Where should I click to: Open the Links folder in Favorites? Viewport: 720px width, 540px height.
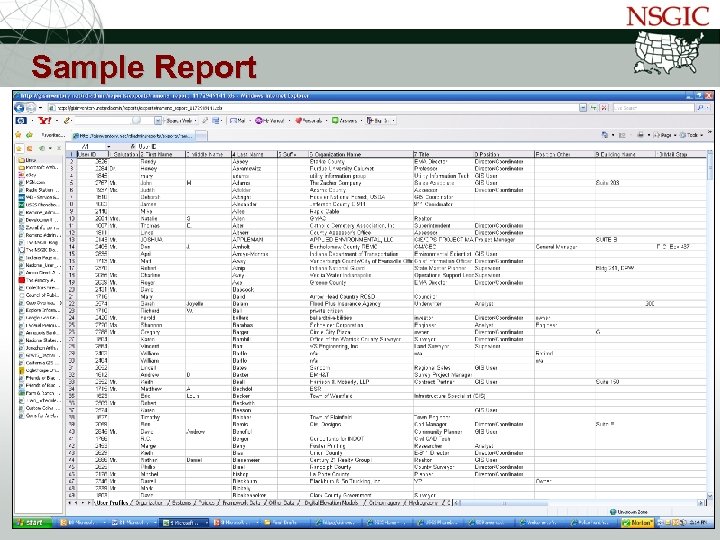coord(28,160)
